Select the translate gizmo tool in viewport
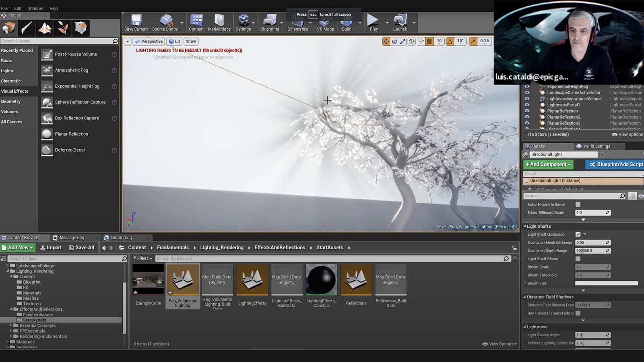Screen dimensions: 644x362 (x=386, y=41)
